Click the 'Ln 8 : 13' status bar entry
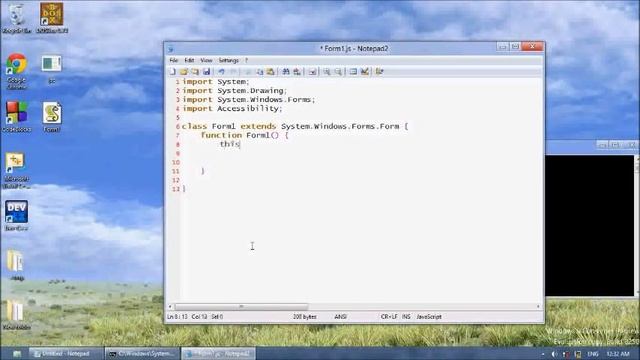This screenshot has height=360, width=640. 177,317
